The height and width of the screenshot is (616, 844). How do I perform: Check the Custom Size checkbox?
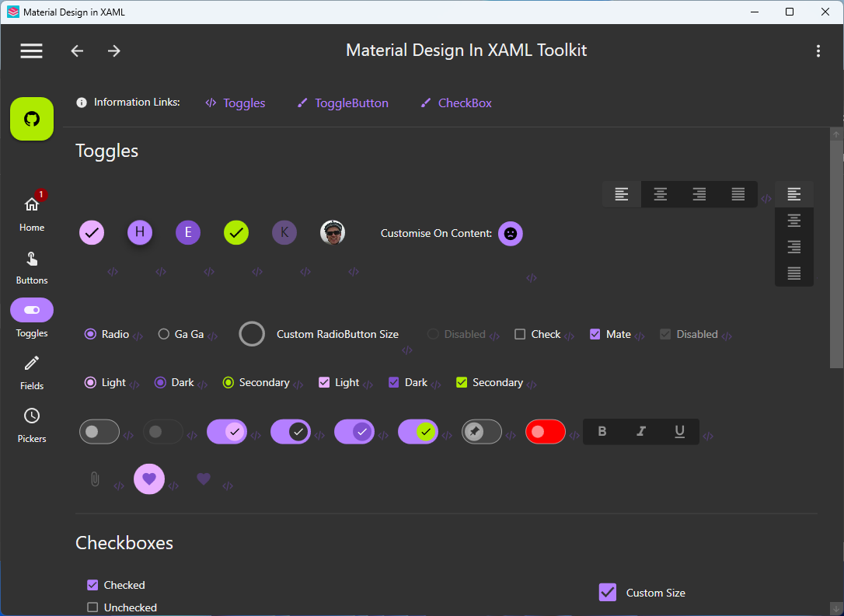click(x=607, y=592)
